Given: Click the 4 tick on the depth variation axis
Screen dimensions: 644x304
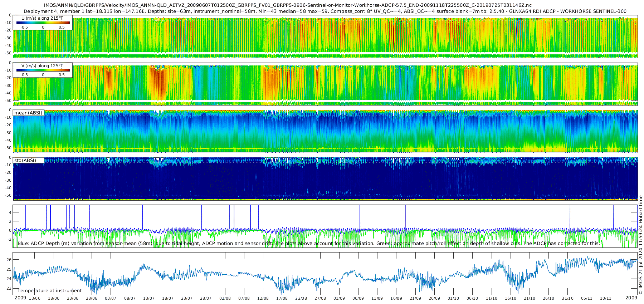Looking at the screenshot, I should 10,212.
